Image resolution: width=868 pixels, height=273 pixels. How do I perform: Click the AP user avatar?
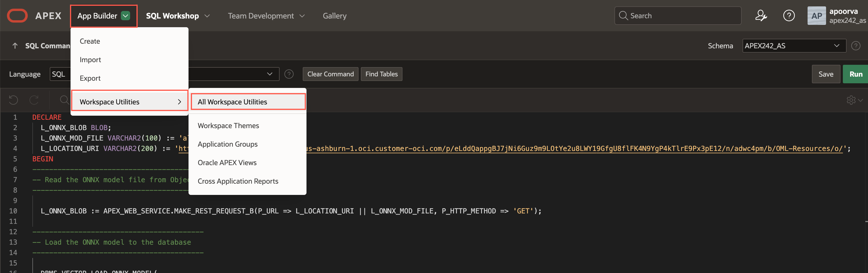point(817,16)
